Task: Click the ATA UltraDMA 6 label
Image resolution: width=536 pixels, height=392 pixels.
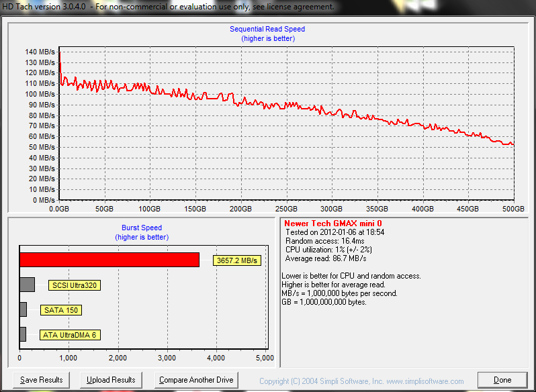Action: tap(69, 335)
